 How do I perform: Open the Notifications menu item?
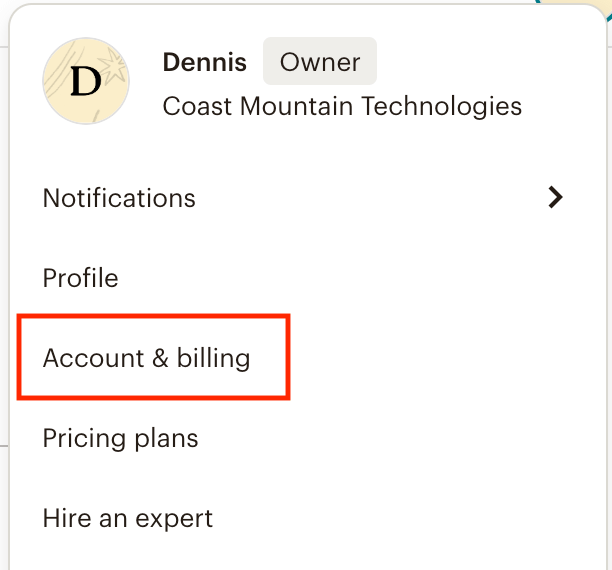[119, 198]
